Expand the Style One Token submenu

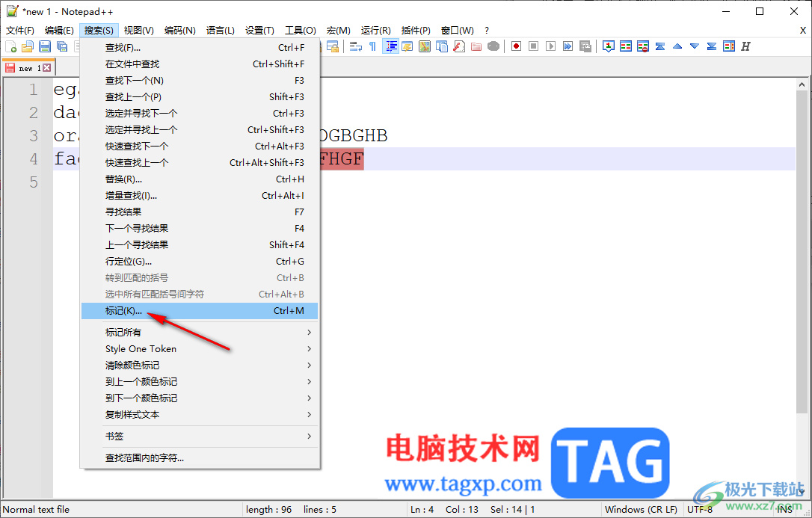200,349
